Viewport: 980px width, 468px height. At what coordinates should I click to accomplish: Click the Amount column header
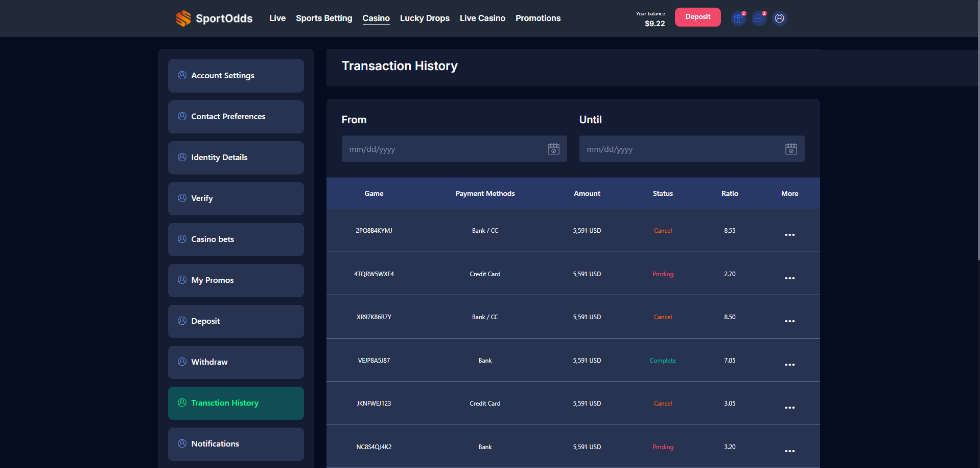pos(587,193)
